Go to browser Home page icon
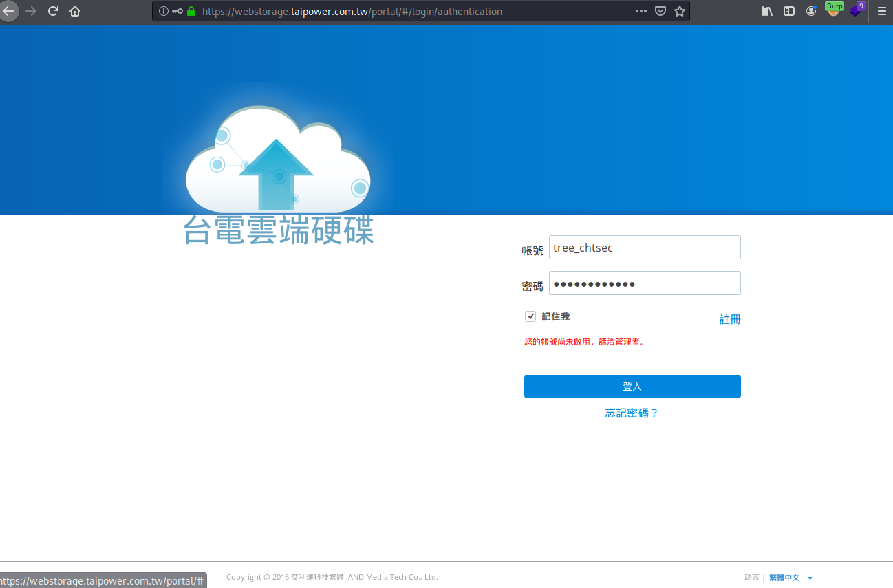 [x=75, y=11]
